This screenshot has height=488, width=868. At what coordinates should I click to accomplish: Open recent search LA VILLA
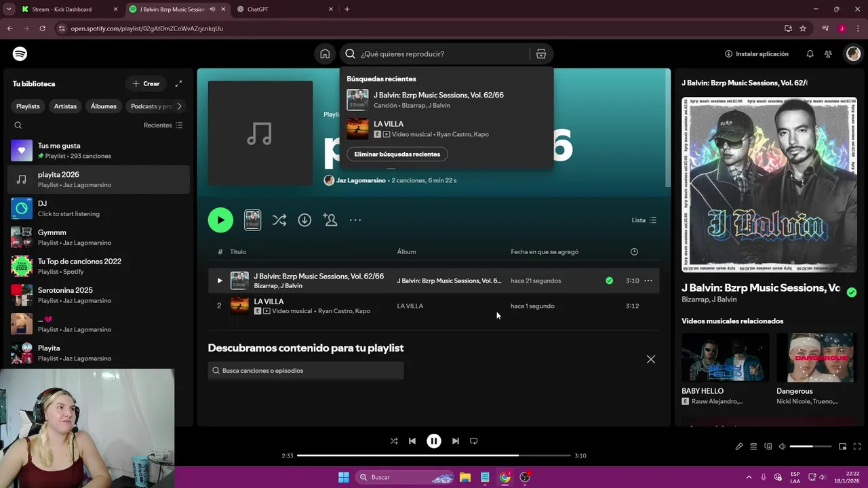446,129
